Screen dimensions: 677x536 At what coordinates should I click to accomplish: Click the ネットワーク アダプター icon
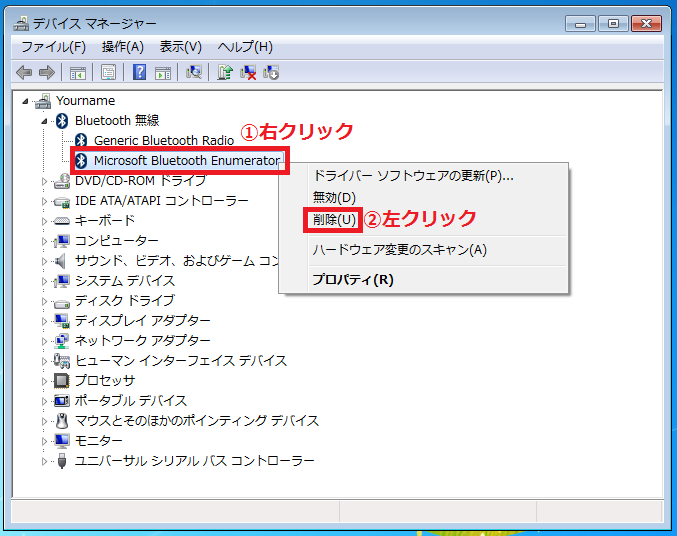click(62, 341)
